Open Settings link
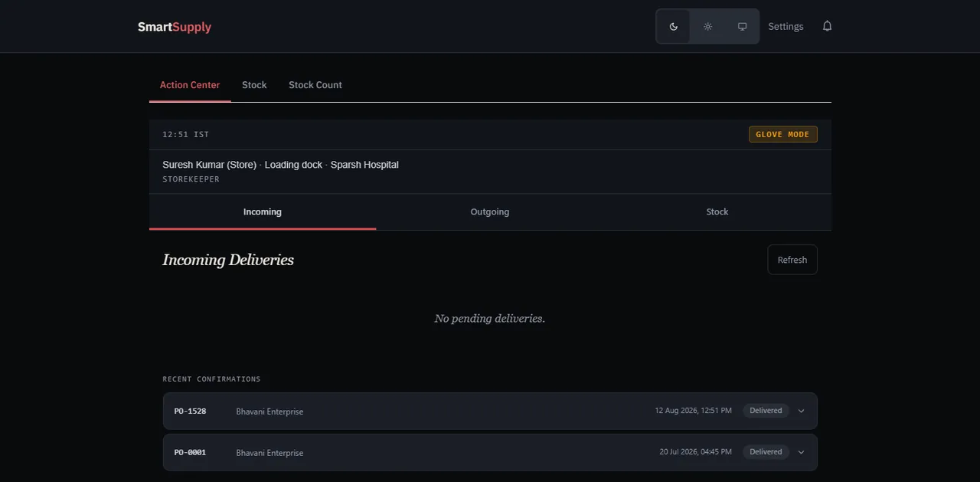 [786, 26]
